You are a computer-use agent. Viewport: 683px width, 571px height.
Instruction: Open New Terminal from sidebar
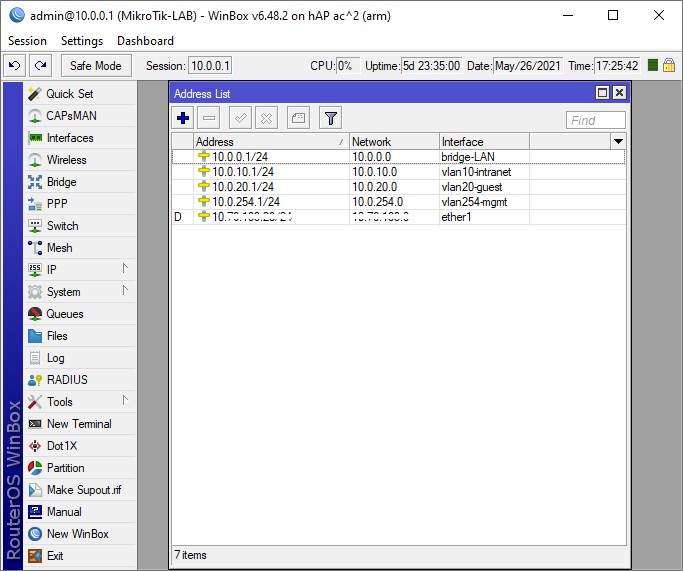80,424
